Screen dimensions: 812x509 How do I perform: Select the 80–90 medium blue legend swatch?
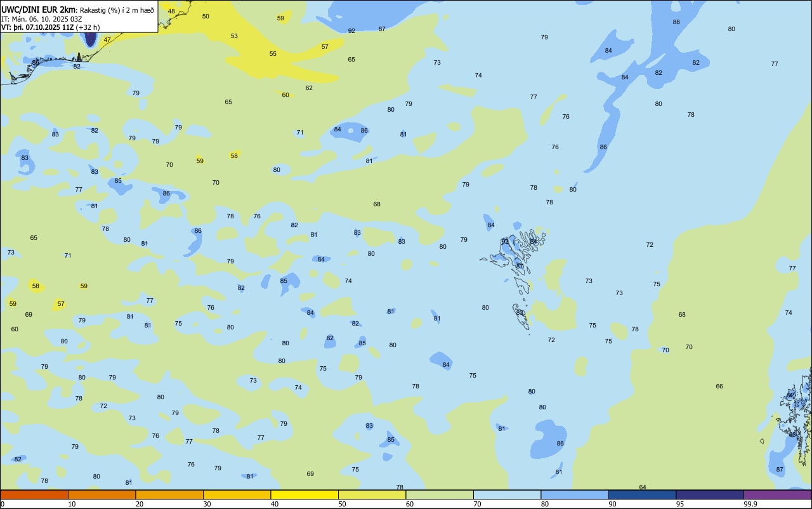[575, 494]
